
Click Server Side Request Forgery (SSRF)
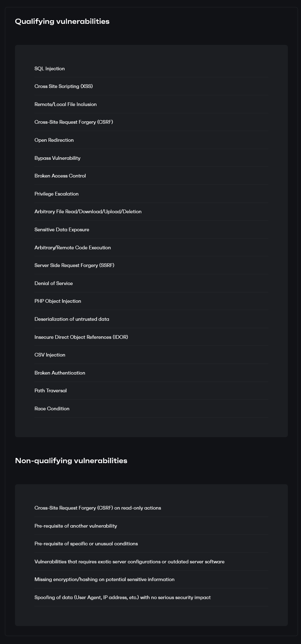tap(151, 265)
